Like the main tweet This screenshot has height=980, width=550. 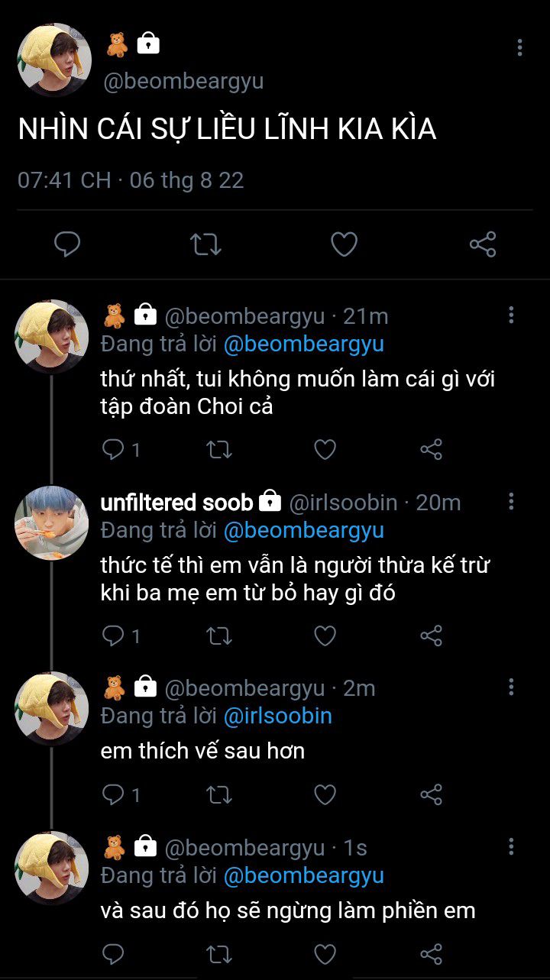pos(344,244)
